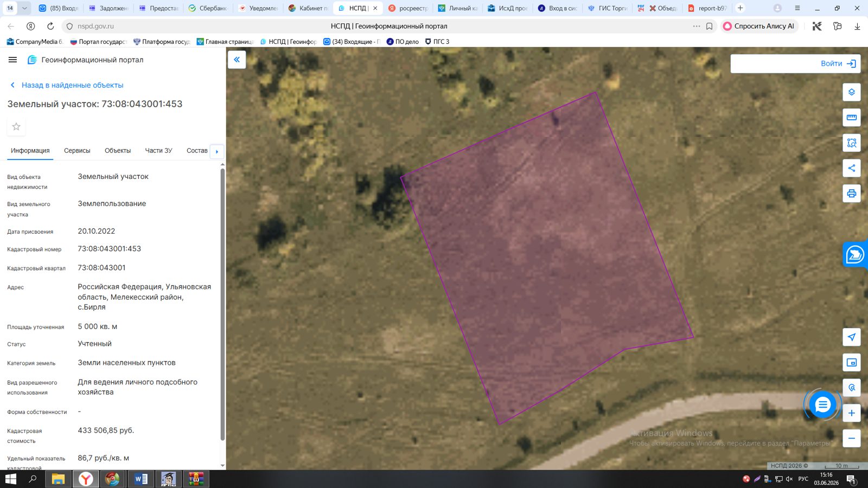The width and height of the screenshot is (868, 488).
Task: Print the map using printer icon
Action: click(x=851, y=194)
